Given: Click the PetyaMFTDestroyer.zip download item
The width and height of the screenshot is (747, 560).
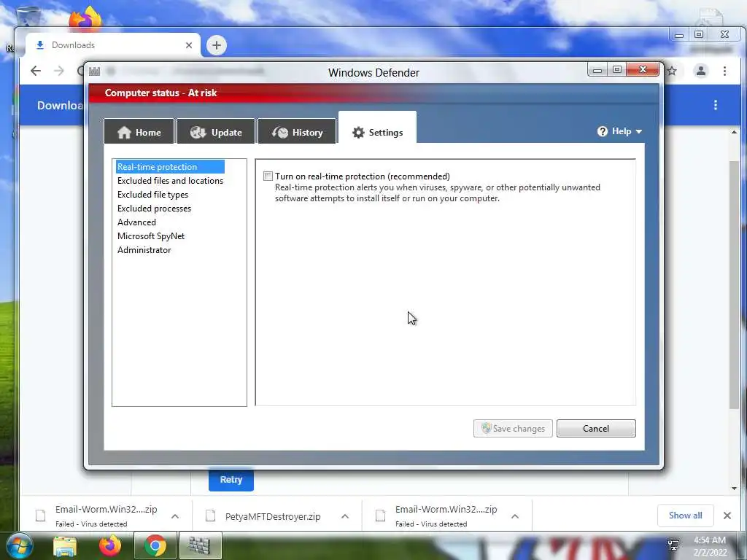Looking at the screenshot, I should point(273,516).
